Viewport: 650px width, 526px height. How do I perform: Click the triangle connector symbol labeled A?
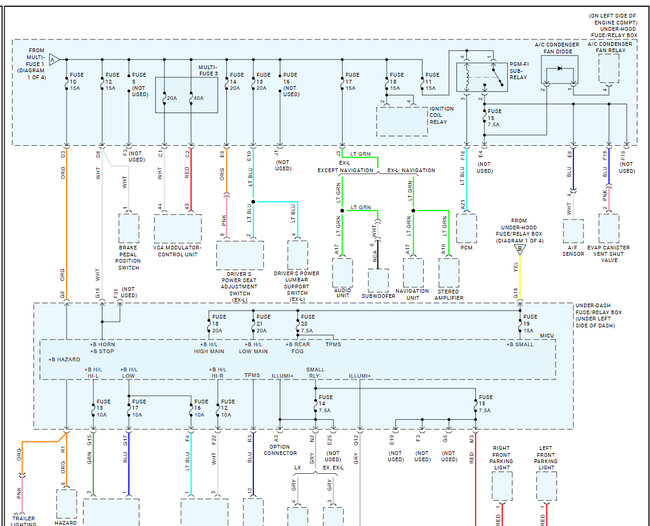54,60
